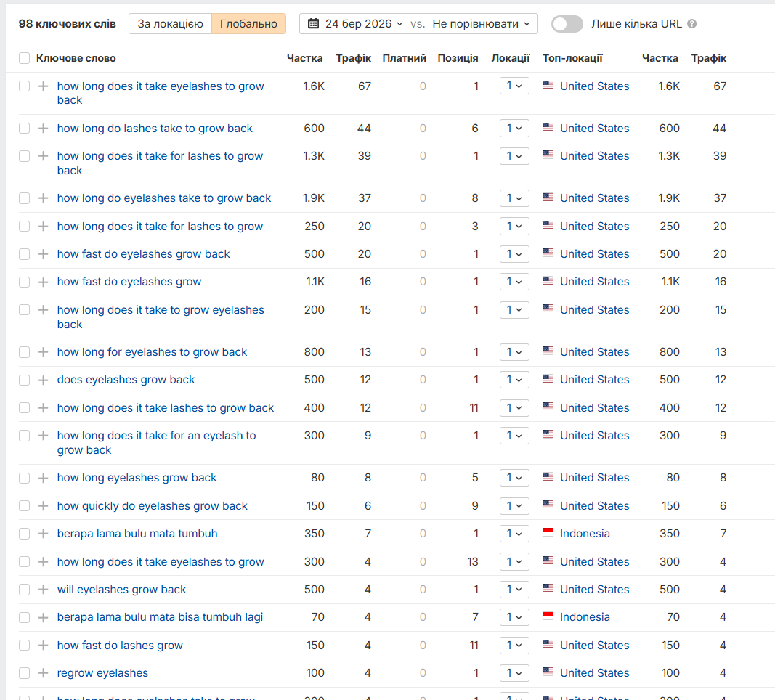This screenshot has height=700, width=775.
Task: Click plus icon beside 'will eyelashes grow back'
Action: pos(43,590)
